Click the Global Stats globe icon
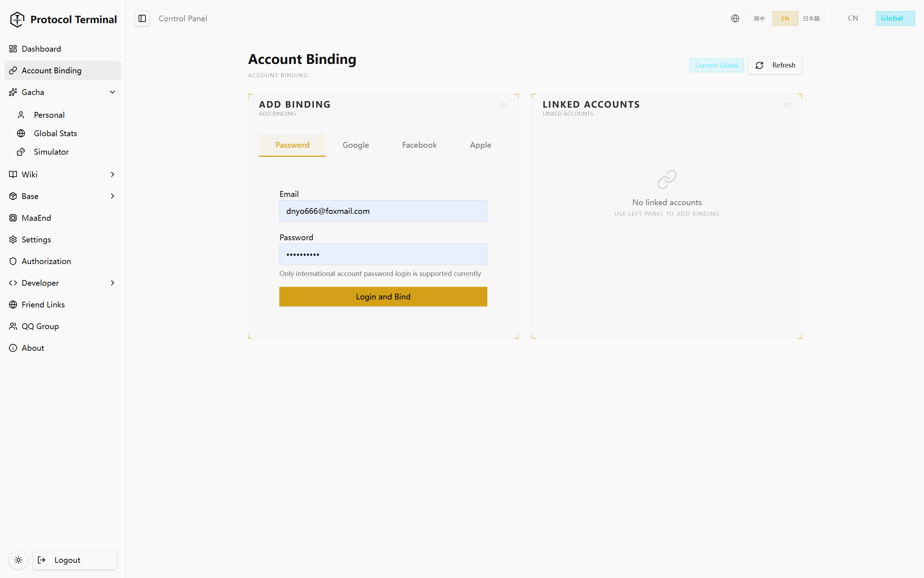 point(21,133)
